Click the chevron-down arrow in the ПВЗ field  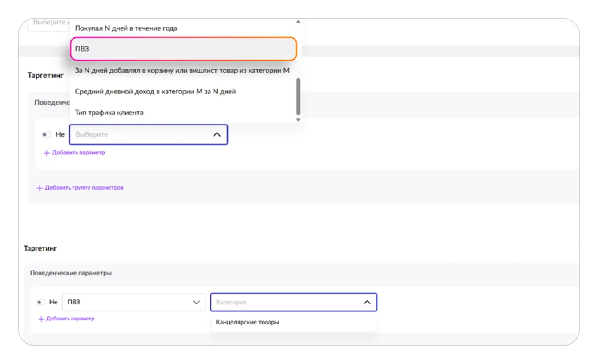pos(196,302)
